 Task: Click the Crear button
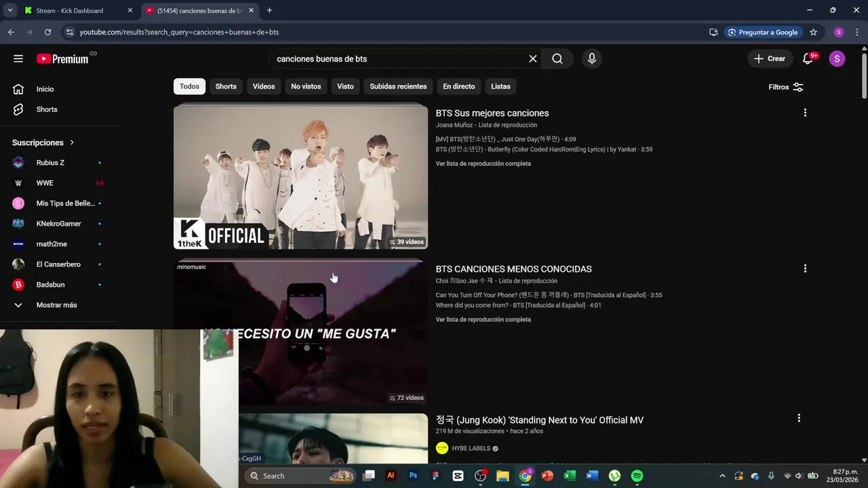pos(770,59)
